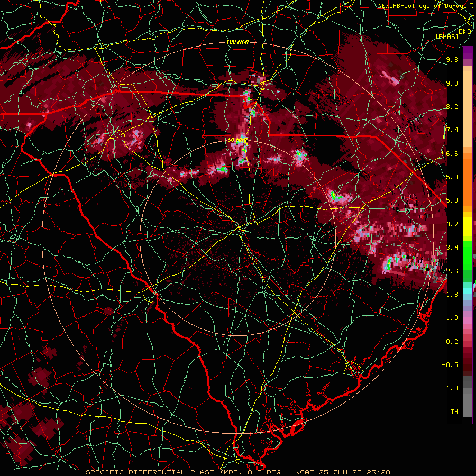Image resolution: width=476 pixels, height=476 pixels.
Task: Click the [PHAS] unit label
Action: [x=447, y=36]
